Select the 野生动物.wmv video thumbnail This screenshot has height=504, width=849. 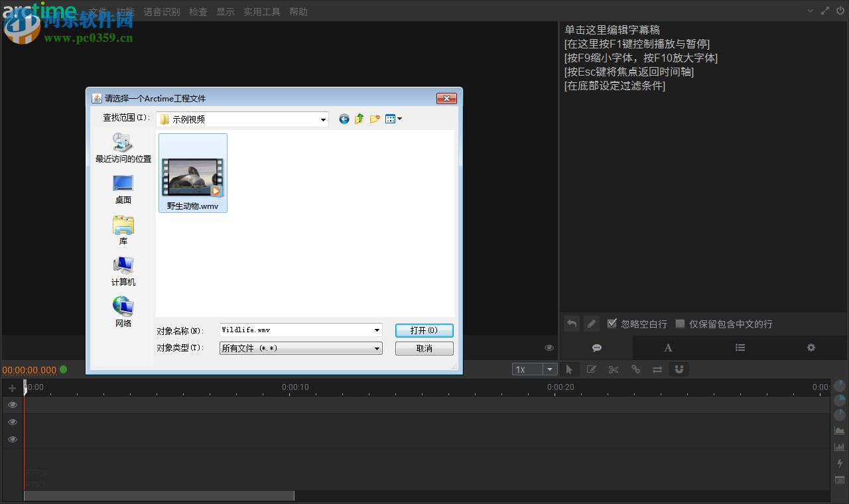tap(192, 174)
